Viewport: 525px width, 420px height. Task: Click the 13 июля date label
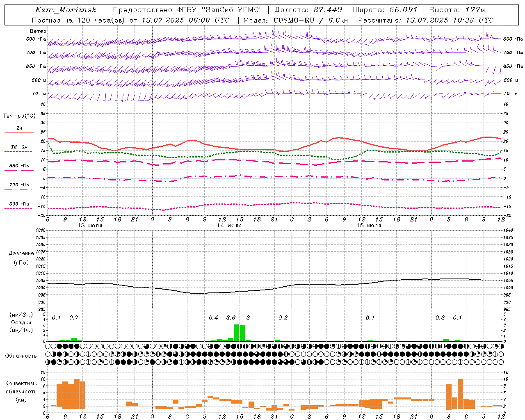pos(90,226)
